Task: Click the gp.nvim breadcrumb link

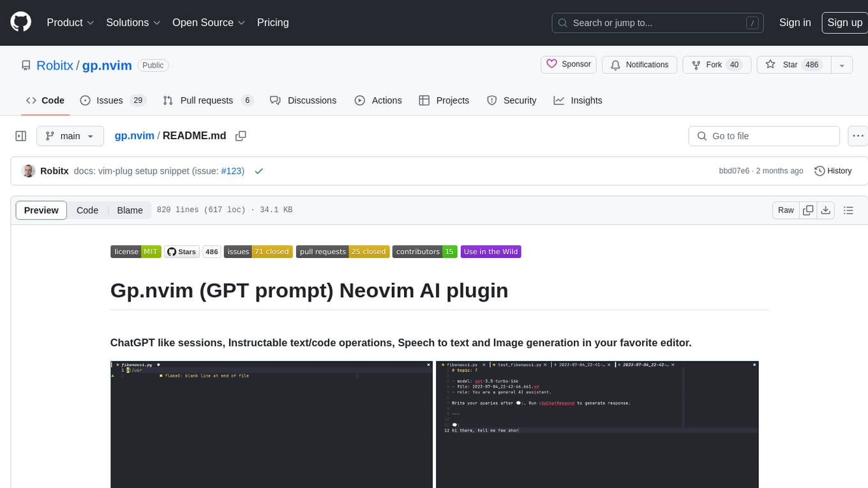Action: pos(134,135)
